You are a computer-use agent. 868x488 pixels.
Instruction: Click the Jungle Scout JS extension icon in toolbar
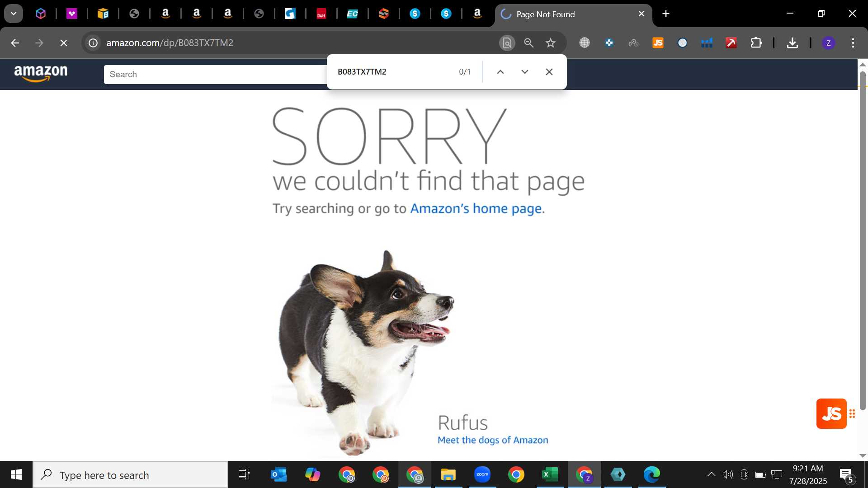[658, 43]
